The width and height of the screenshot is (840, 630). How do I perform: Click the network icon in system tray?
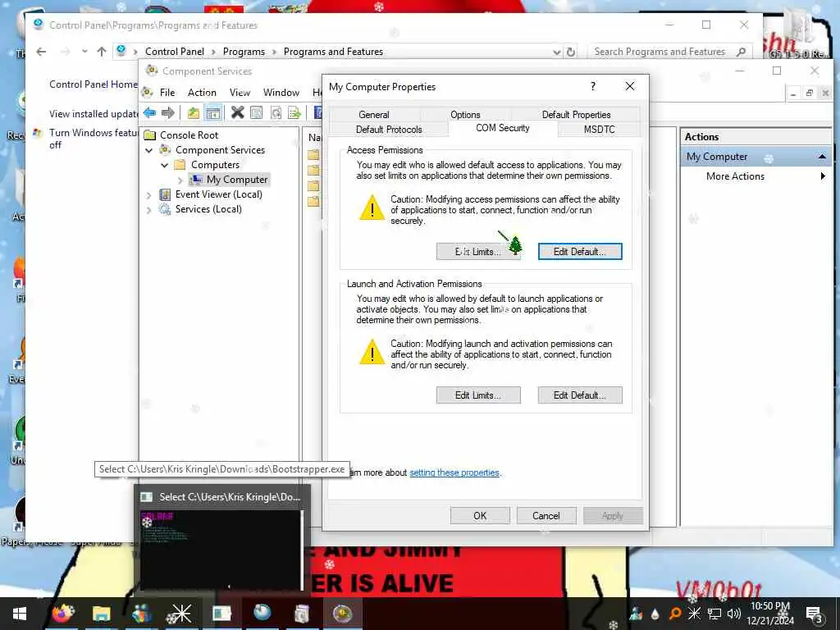(714, 614)
